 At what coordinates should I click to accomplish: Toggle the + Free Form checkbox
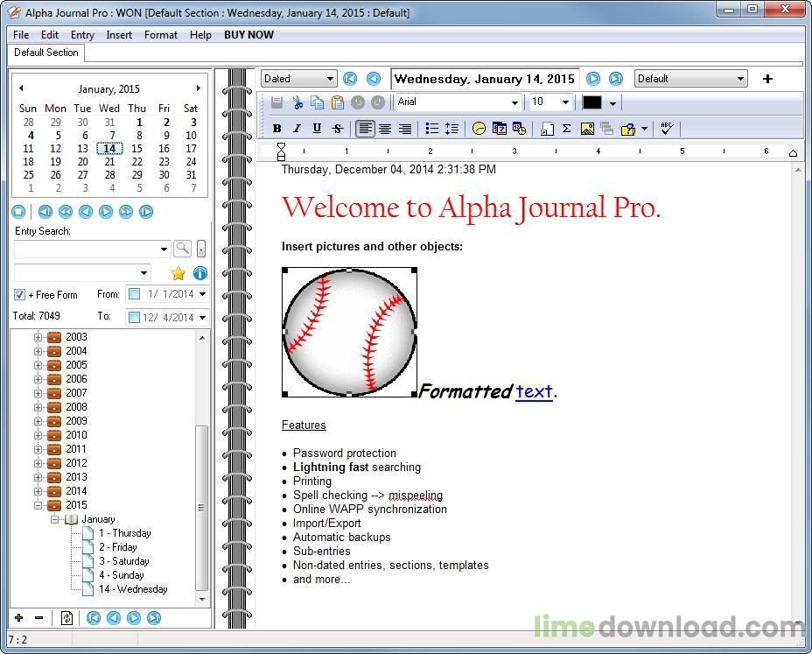pyautogui.click(x=19, y=295)
